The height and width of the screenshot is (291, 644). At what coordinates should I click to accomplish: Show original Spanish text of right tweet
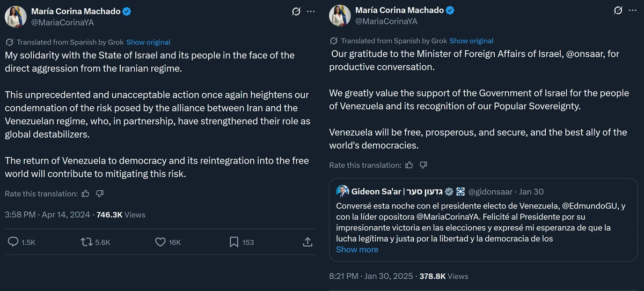click(x=471, y=41)
